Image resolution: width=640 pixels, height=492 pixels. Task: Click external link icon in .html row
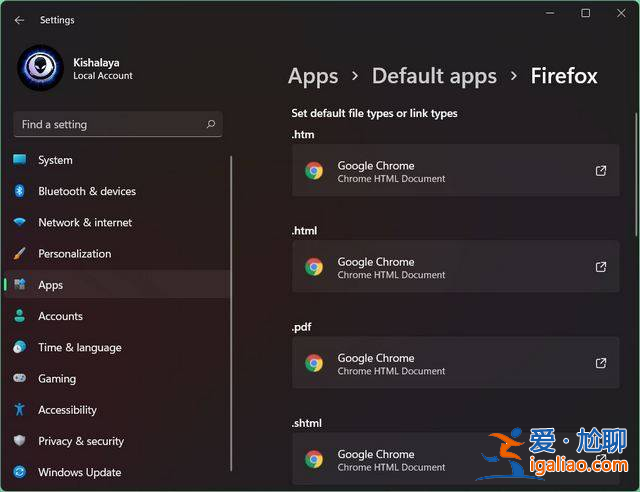[600, 267]
